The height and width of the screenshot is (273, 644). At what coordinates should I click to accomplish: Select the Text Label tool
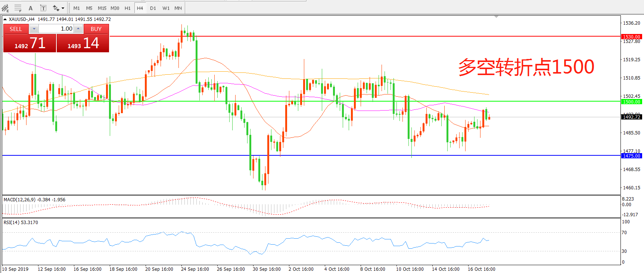pyautogui.click(x=43, y=8)
